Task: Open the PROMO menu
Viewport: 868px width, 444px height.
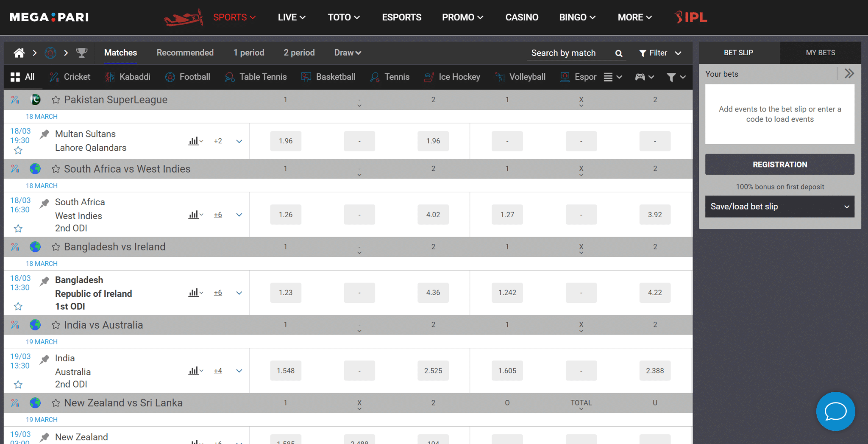Action: 462,17
